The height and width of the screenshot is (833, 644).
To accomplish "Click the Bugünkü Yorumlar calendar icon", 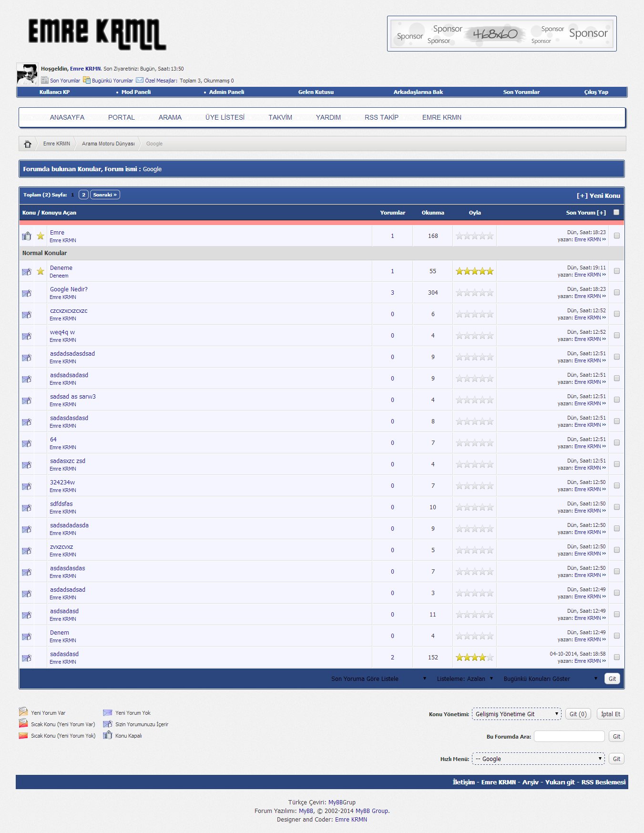I will pos(87,80).
